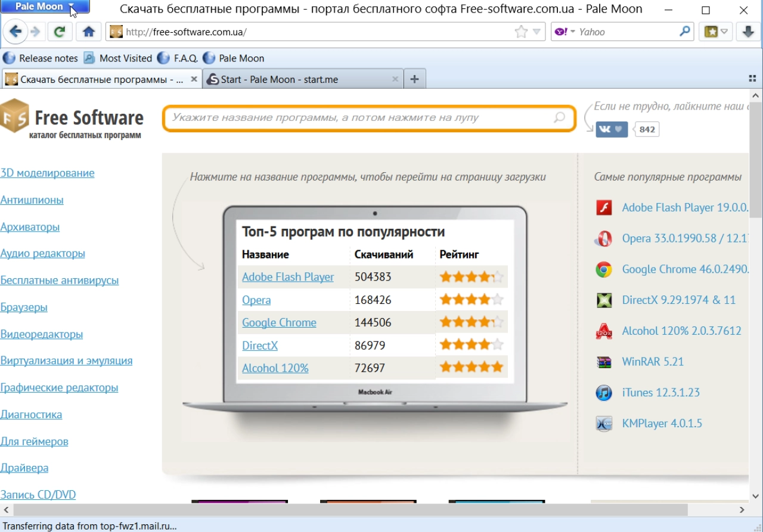Click the search magnifier in Yahoo box
Image resolution: width=763 pixels, height=532 pixels.
coord(685,32)
